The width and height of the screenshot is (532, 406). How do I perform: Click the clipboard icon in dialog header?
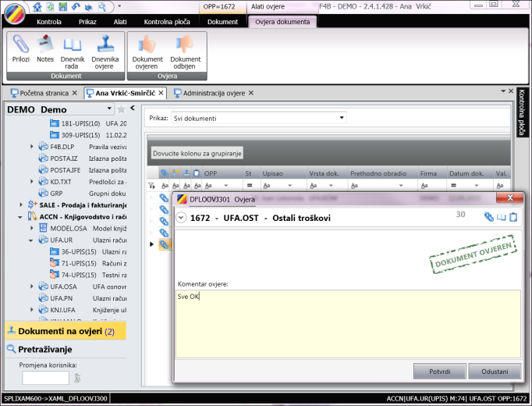[513, 218]
